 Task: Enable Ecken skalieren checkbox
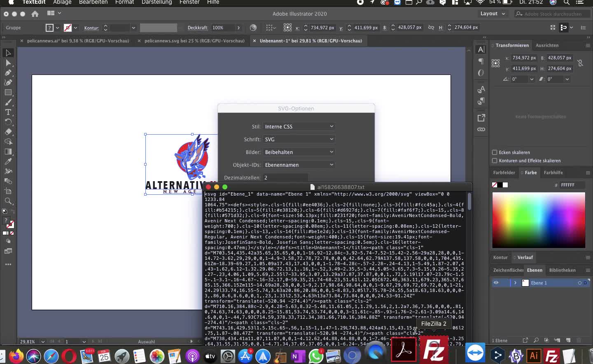(495, 152)
